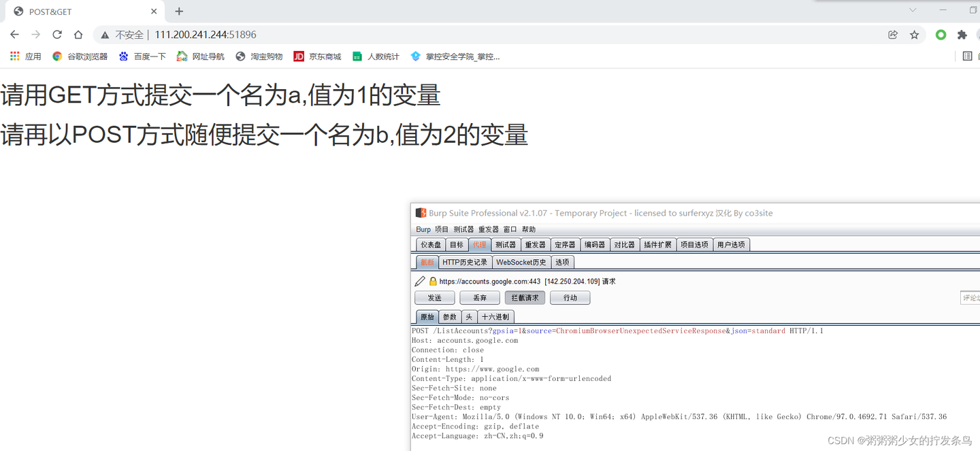The width and height of the screenshot is (980, 451).
Task: Click the share icon in the address bar
Action: pos(893,34)
